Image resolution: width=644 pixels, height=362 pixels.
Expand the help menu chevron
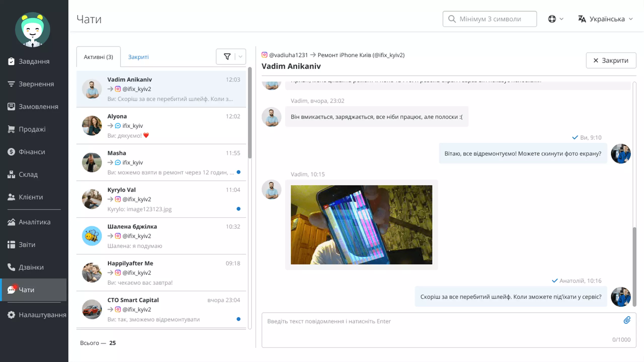tap(561, 19)
